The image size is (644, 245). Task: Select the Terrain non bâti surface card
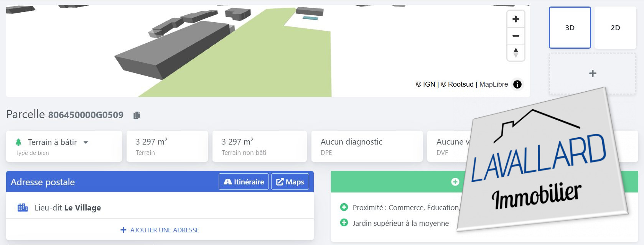coord(259,146)
